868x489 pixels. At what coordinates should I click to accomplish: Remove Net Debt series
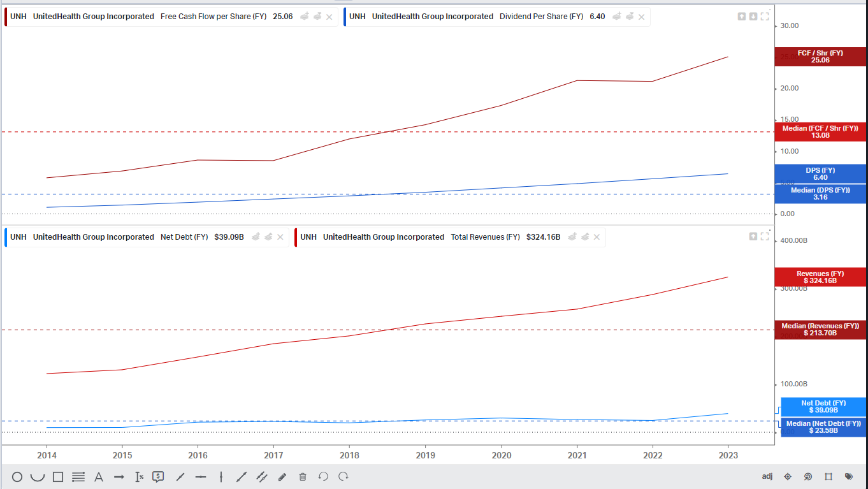(280, 237)
